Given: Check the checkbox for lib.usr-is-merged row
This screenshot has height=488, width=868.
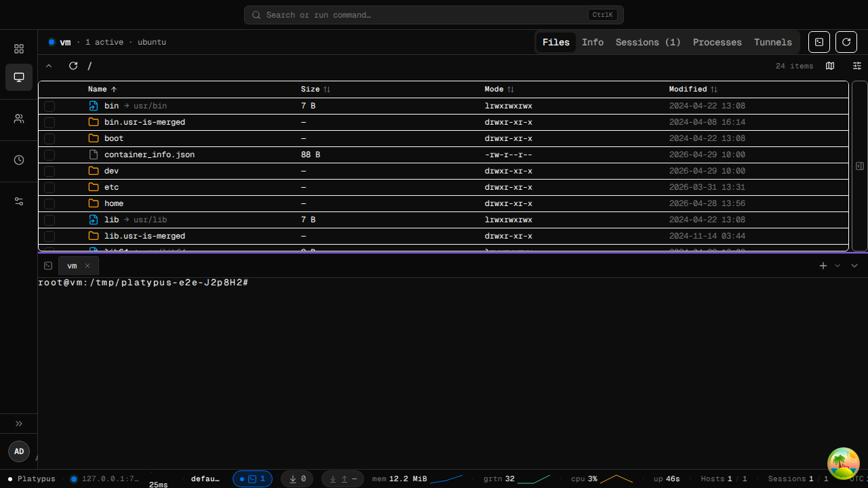Looking at the screenshot, I should pyautogui.click(x=50, y=236).
